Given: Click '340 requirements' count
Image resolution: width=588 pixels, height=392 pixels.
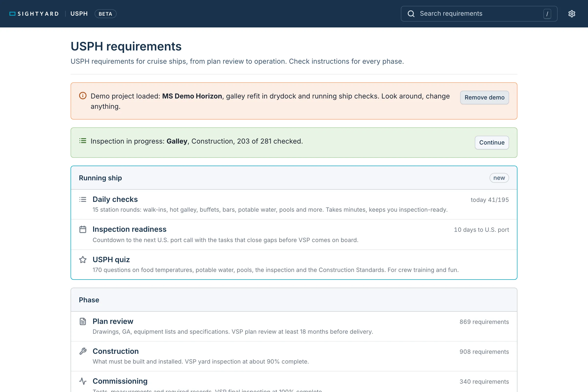Looking at the screenshot, I should (x=484, y=382).
